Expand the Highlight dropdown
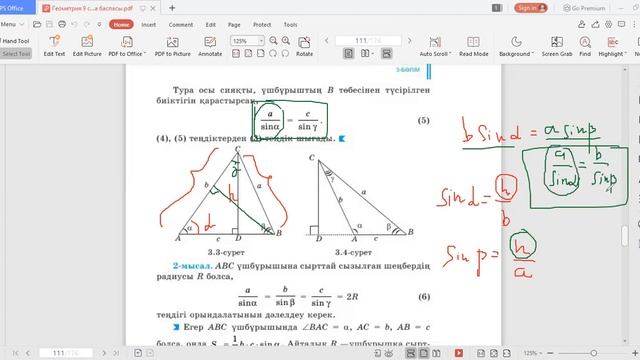 tap(625, 54)
